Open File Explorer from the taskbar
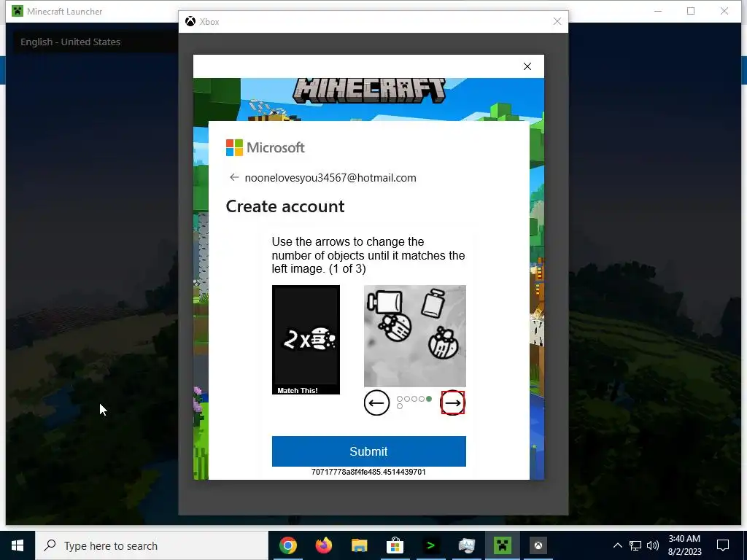 tap(359, 545)
